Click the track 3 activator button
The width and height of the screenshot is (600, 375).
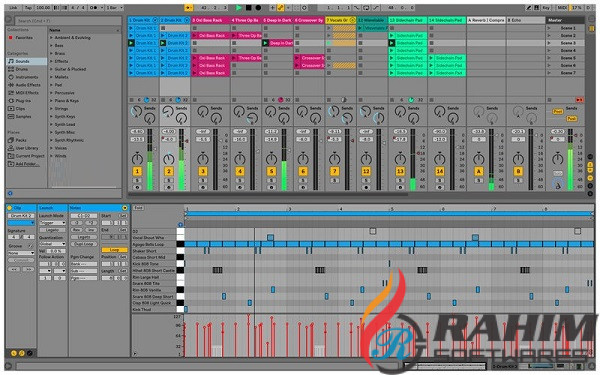tap(203, 171)
